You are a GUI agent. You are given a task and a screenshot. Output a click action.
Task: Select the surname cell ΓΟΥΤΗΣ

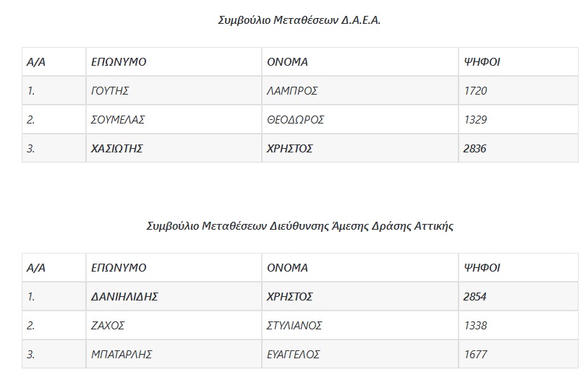[110, 91]
